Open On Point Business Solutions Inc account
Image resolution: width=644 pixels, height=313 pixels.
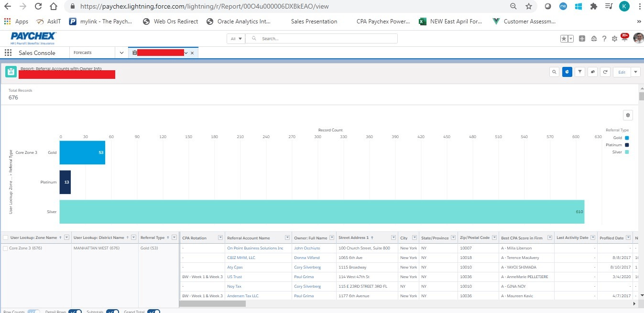tap(255, 248)
